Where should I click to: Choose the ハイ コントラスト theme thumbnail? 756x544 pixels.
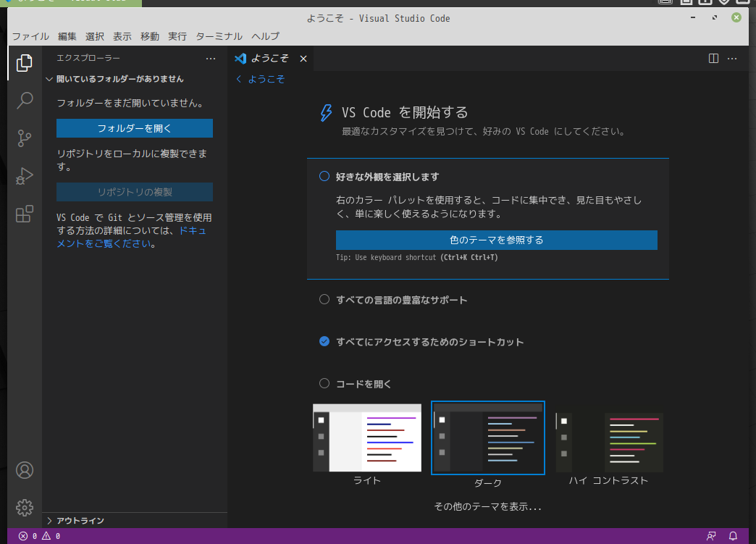click(x=609, y=443)
